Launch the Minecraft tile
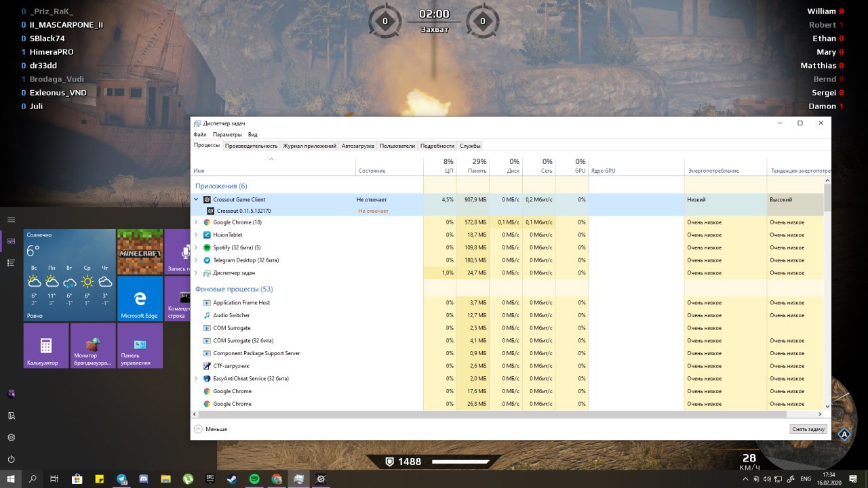The width and height of the screenshot is (868, 488). click(x=140, y=251)
